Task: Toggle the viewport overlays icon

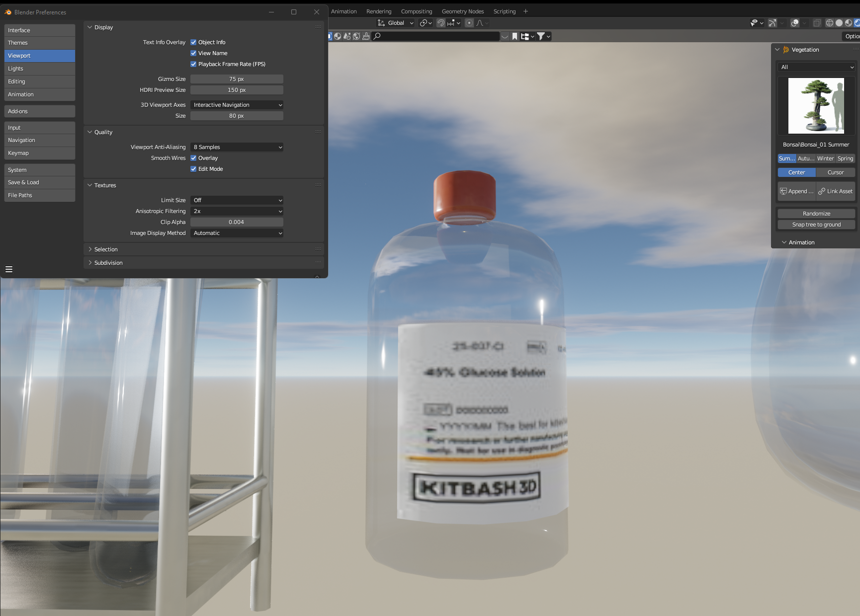Action: click(x=795, y=23)
